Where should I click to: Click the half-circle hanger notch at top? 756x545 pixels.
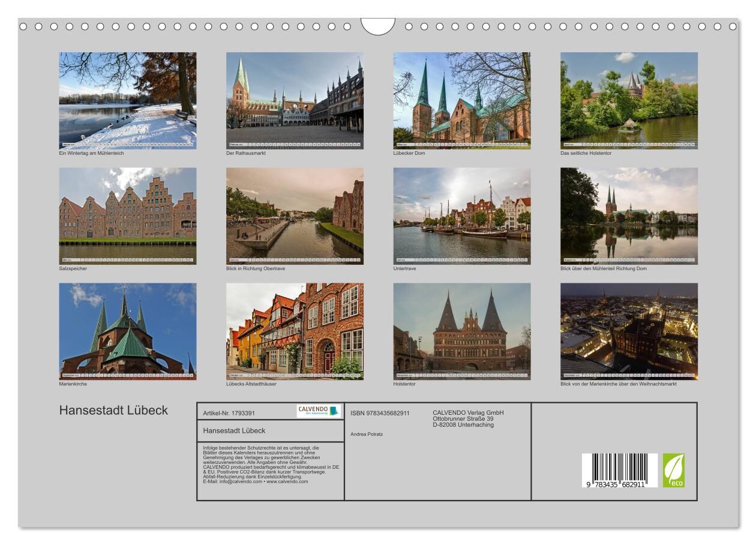click(x=378, y=26)
